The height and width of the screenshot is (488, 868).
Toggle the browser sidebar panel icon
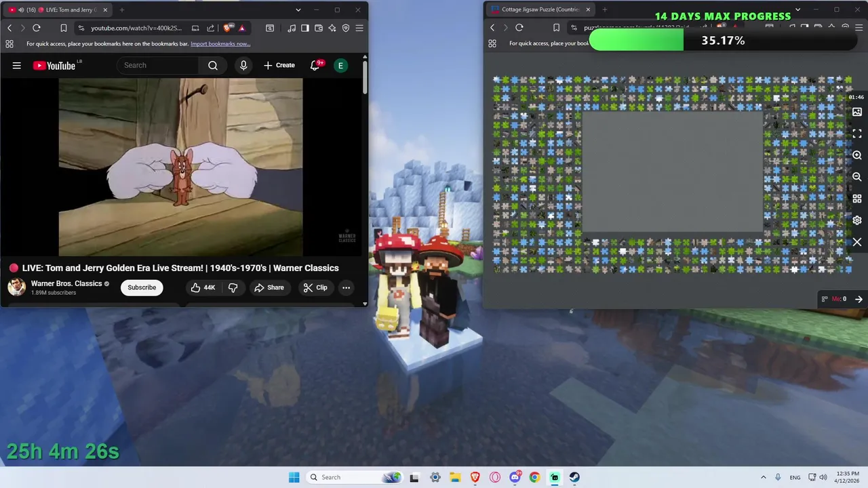point(305,28)
